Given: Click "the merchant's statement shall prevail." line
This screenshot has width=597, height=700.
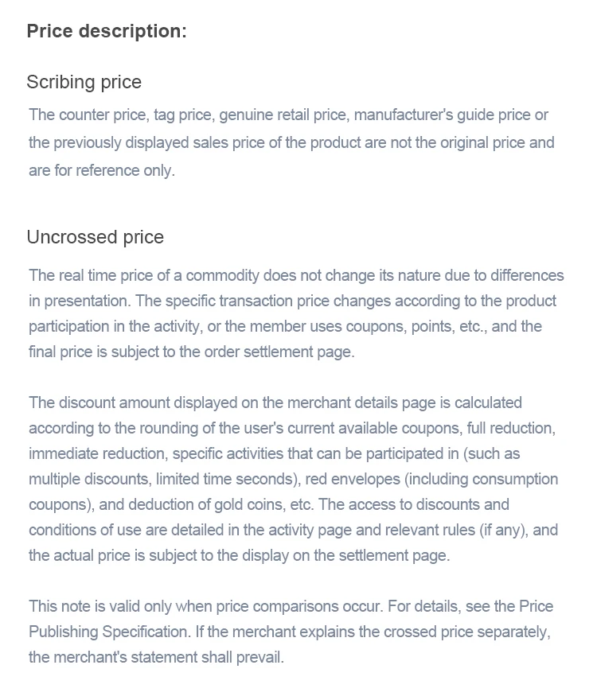Looking at the screenshot, I should pos(156,657).
